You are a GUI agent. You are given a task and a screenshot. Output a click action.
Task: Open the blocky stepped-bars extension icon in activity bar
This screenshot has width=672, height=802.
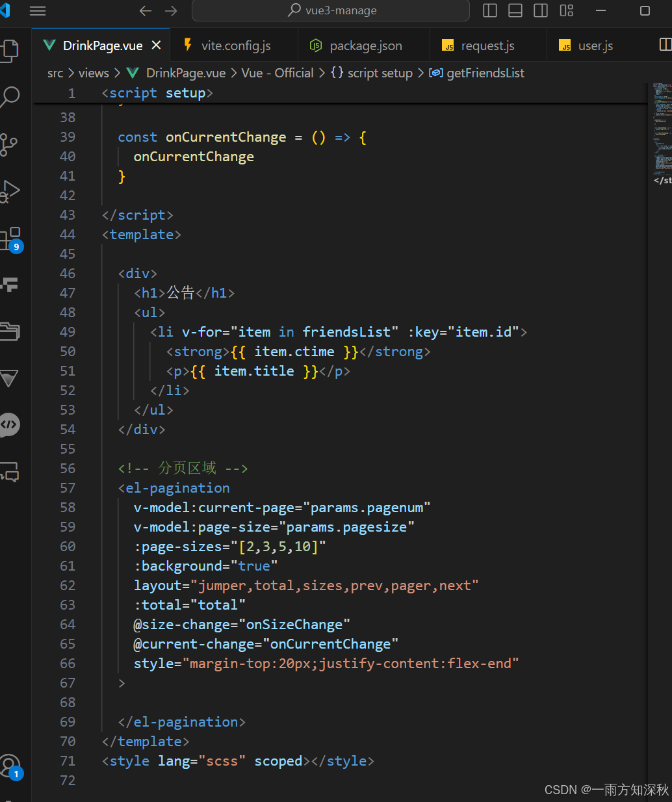(x=10, y=284)
